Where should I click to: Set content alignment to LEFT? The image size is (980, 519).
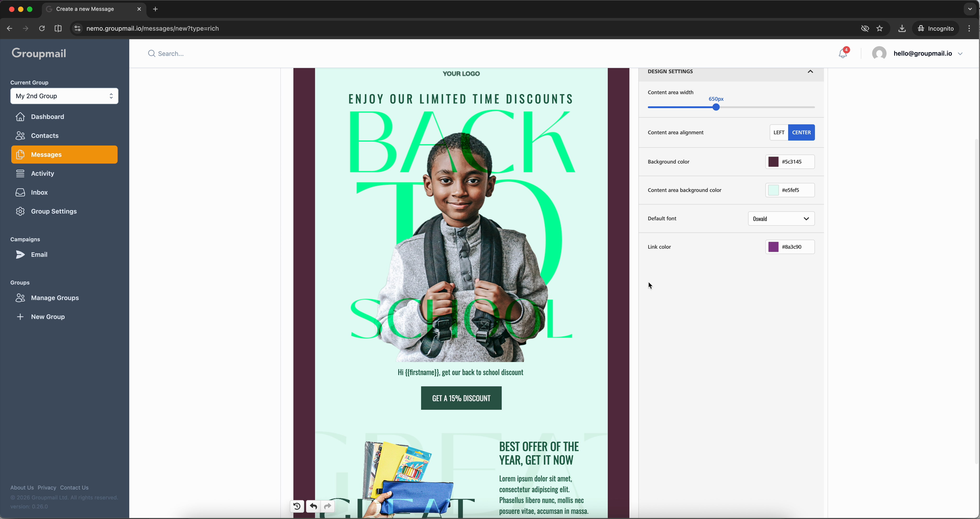[x=779, y=133]
